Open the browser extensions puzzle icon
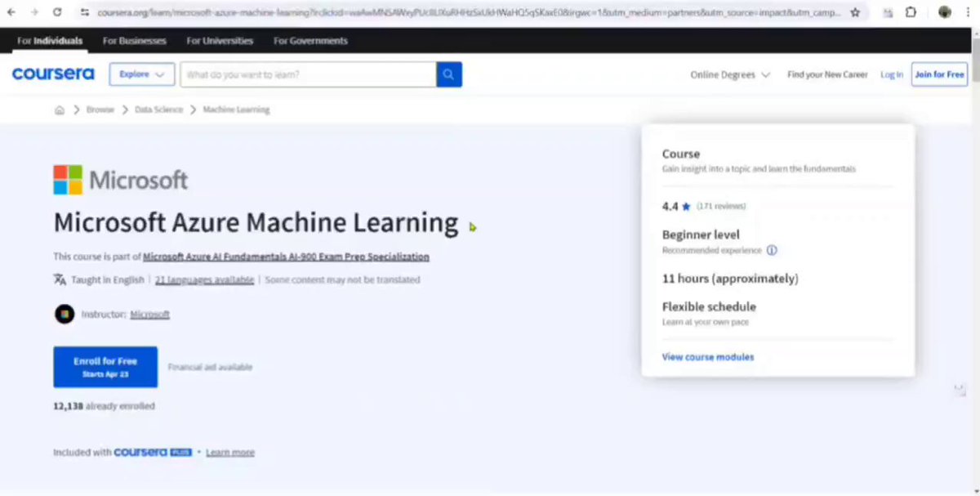Screen dimensions: 980x496 911,12
